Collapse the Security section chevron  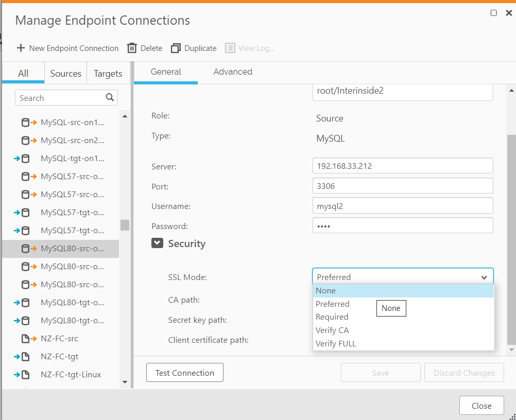click(157, 243)
